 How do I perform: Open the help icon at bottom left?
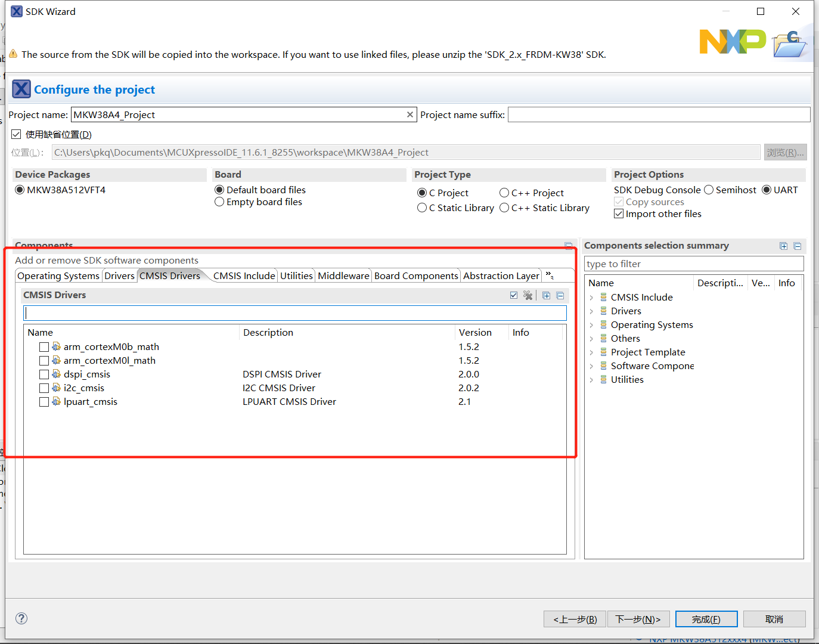click(21, 618)
